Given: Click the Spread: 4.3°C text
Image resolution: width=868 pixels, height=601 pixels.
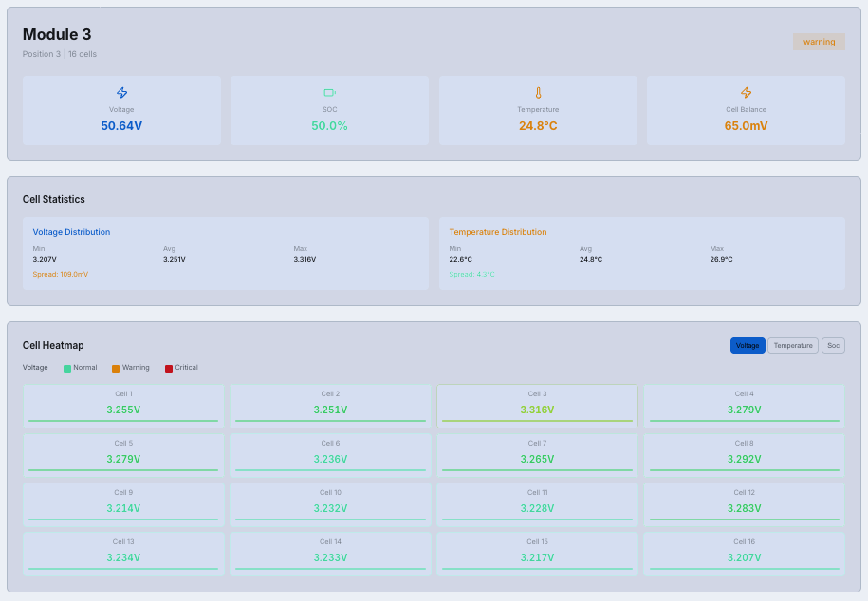Looking at the screenshot, I should [471, 275].
